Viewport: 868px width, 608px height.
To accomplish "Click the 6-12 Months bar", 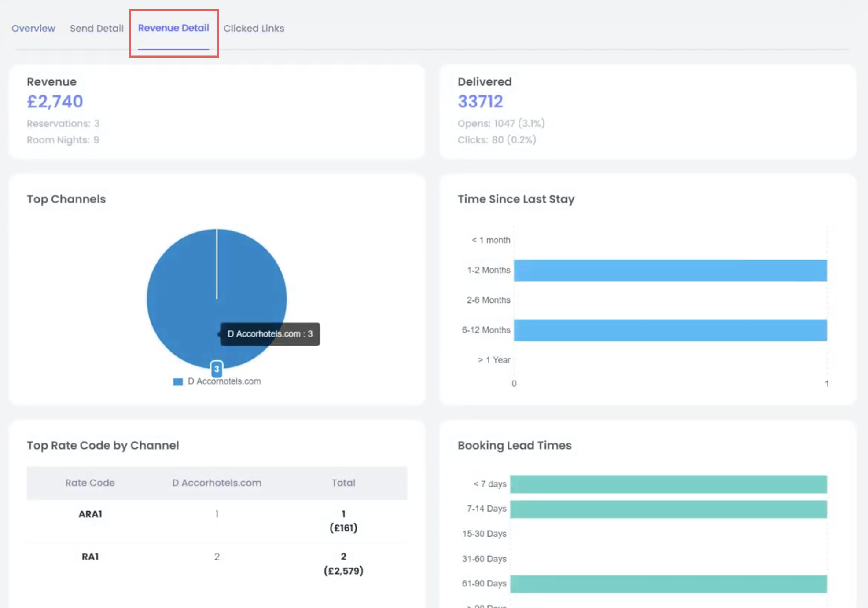I will [x=670, y=330].
